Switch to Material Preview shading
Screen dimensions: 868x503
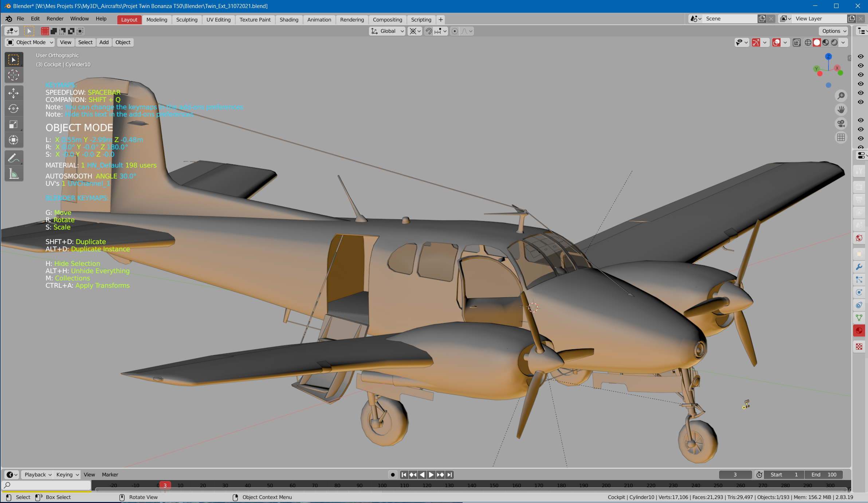(825, 43)
